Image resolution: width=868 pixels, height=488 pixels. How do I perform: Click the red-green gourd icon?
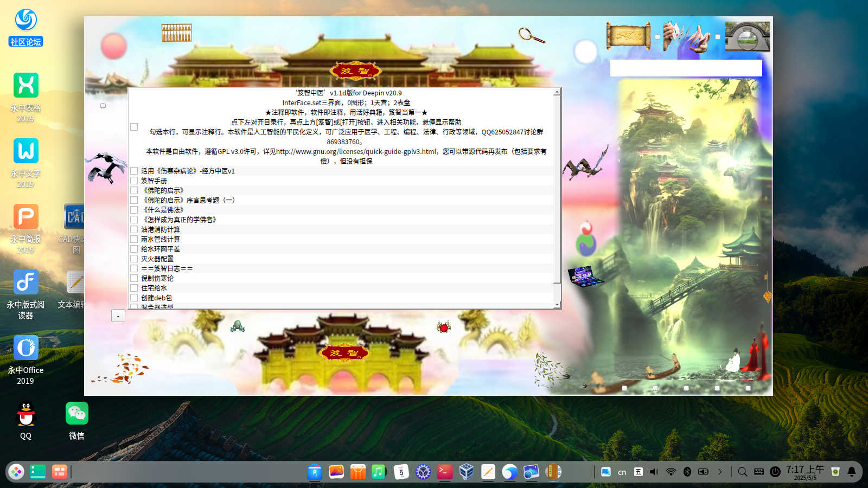[586, 239]
